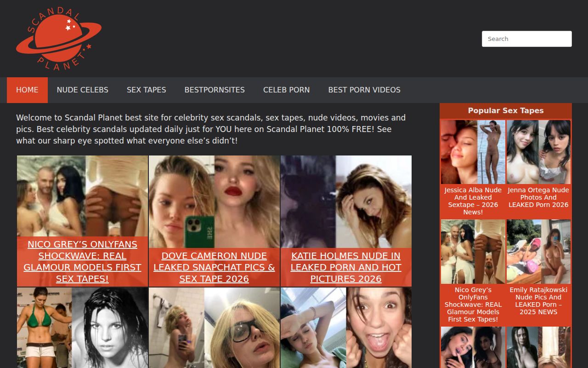Viewport: 588px width, 368px height.
Task: Click the Nico Grey sidebar thumbnail
Action: tap(473, 251)
